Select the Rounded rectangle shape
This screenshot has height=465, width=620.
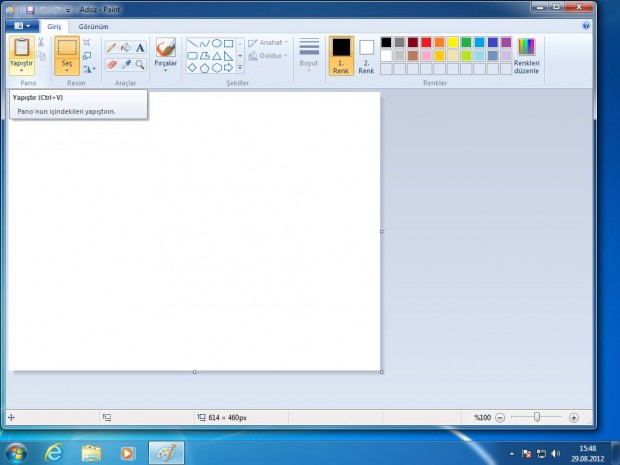pos(192,56)
